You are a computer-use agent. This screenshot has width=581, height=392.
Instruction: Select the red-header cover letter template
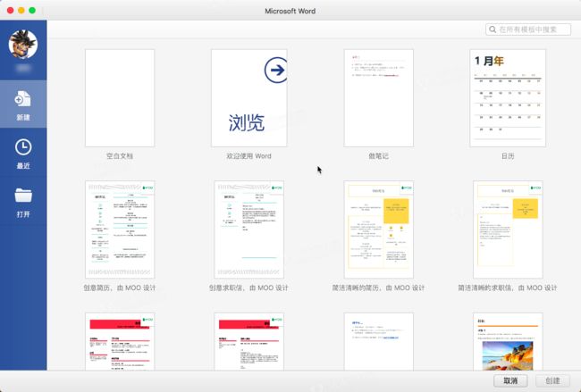249,341
